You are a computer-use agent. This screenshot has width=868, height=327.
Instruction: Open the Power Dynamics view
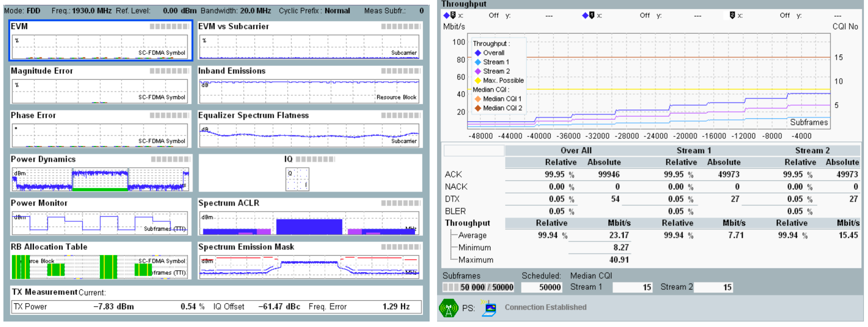coord(101,173)
